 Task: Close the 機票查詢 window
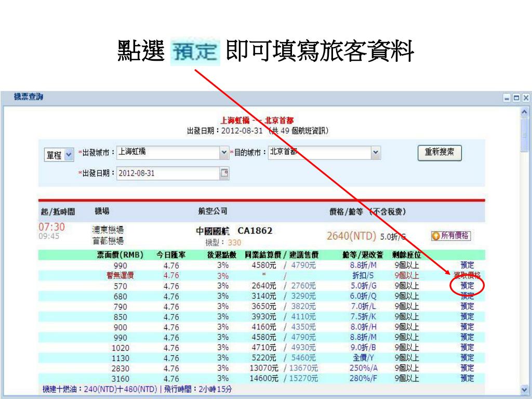(x=526, y=98)
